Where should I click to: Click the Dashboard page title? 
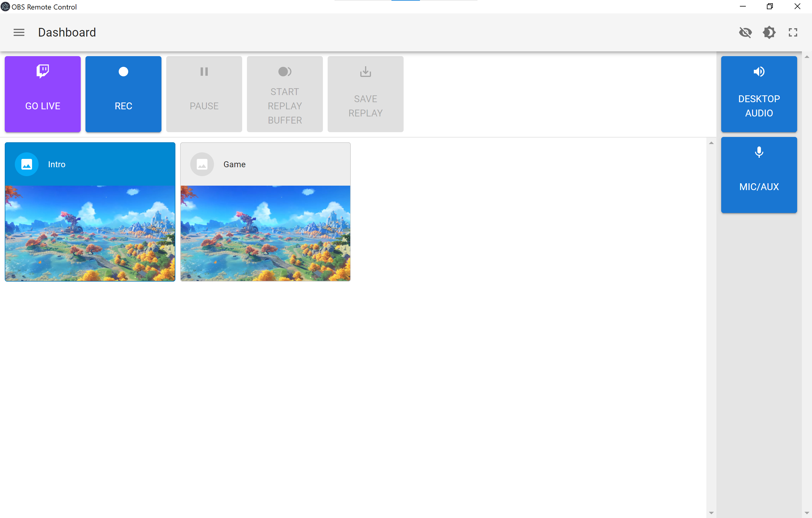point(67,32)
